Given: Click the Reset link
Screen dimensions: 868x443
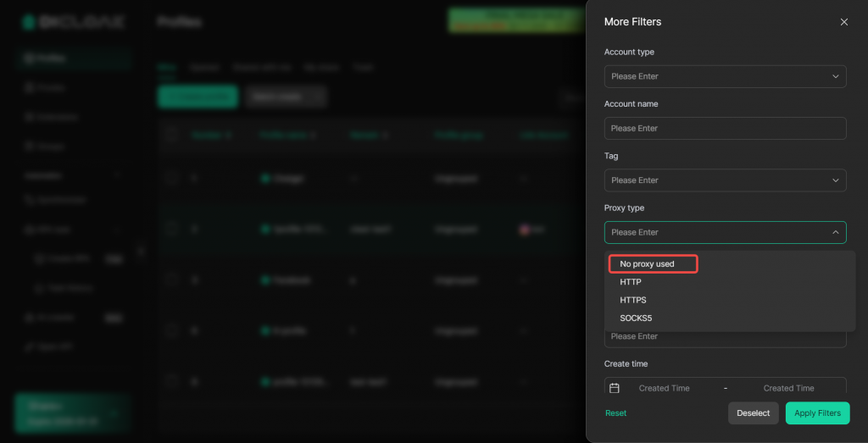Looking at the screenshot, I should click(x=616, y=413).
